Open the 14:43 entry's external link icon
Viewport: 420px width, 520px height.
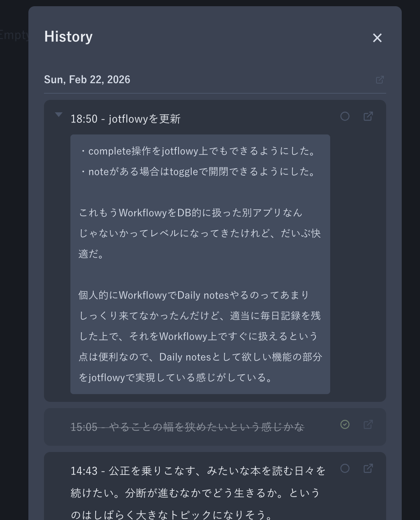point(368,468)
